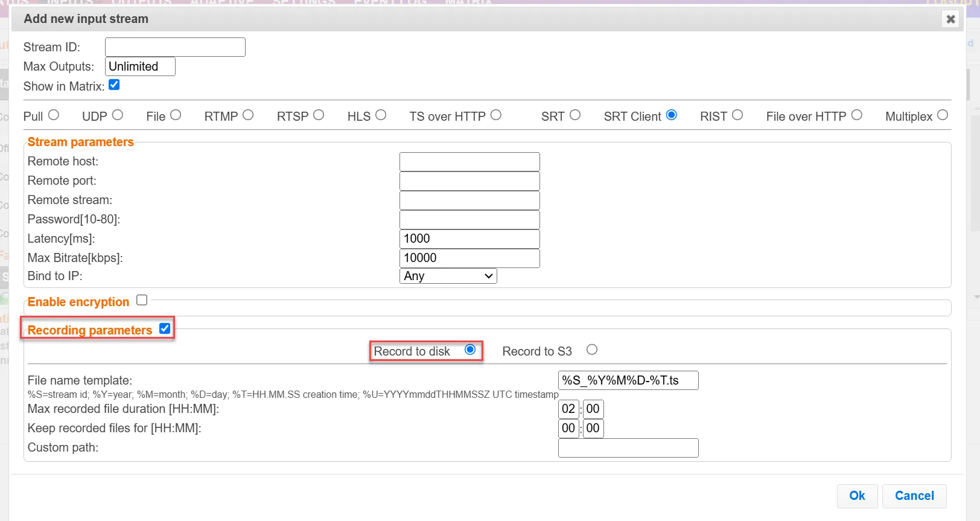Image resolution: width=980 pixels, height=521 pixels.
Task: Enable the encryption checkbox
Action: click(x=142, y=300)
